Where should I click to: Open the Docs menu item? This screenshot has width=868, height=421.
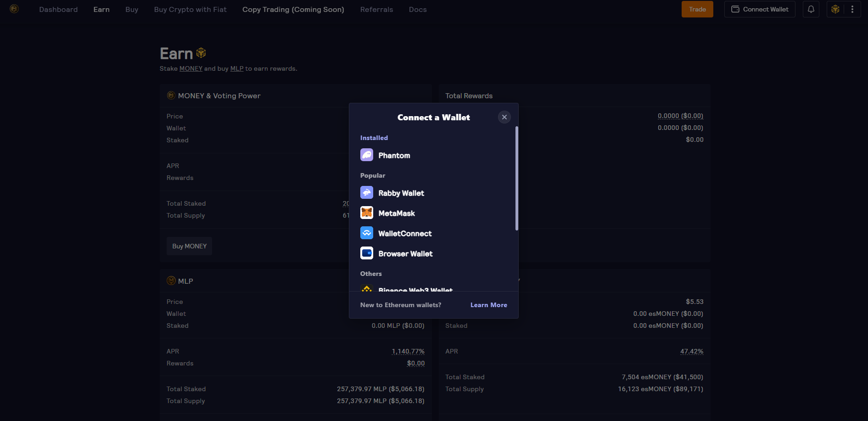(x=418, y=10)
